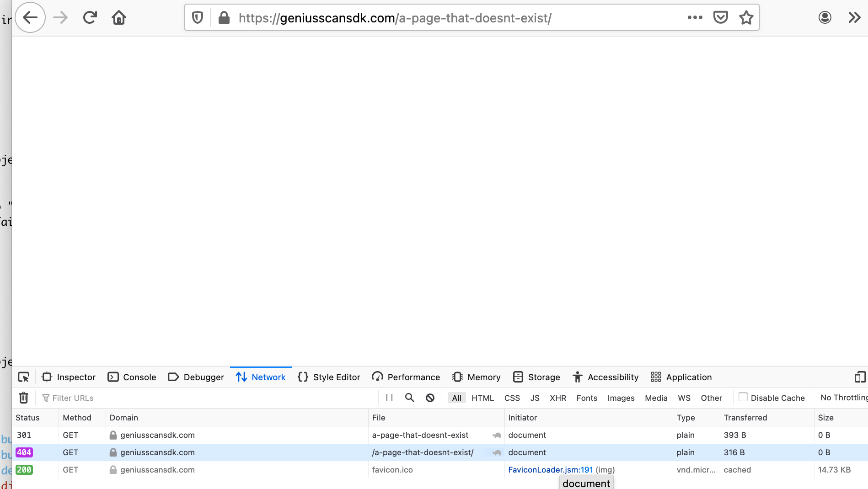
Task: Switch to the Console tab
Action: pyautogui.click(x=132, y=377)
